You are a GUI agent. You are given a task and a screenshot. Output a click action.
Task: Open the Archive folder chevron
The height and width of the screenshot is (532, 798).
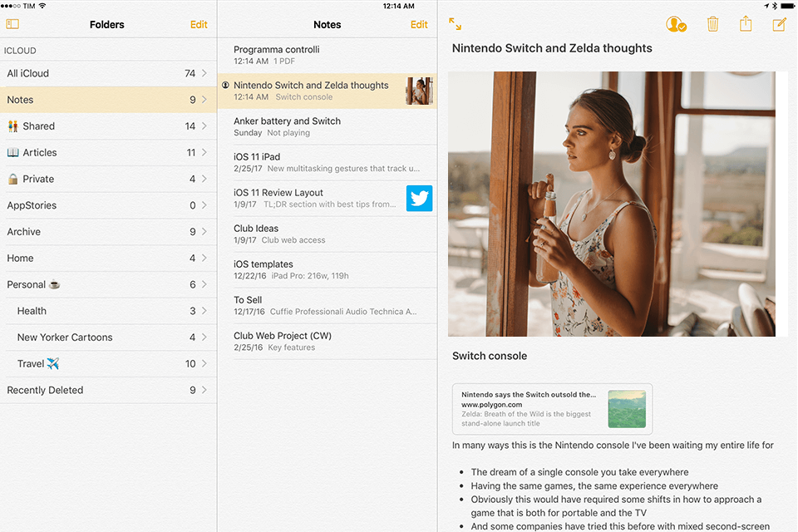204,232
